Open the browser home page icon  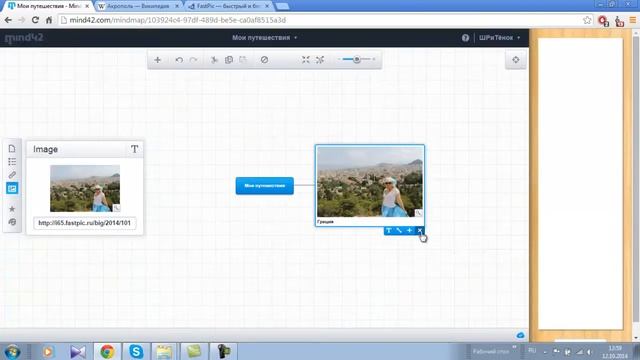point(49,20)
